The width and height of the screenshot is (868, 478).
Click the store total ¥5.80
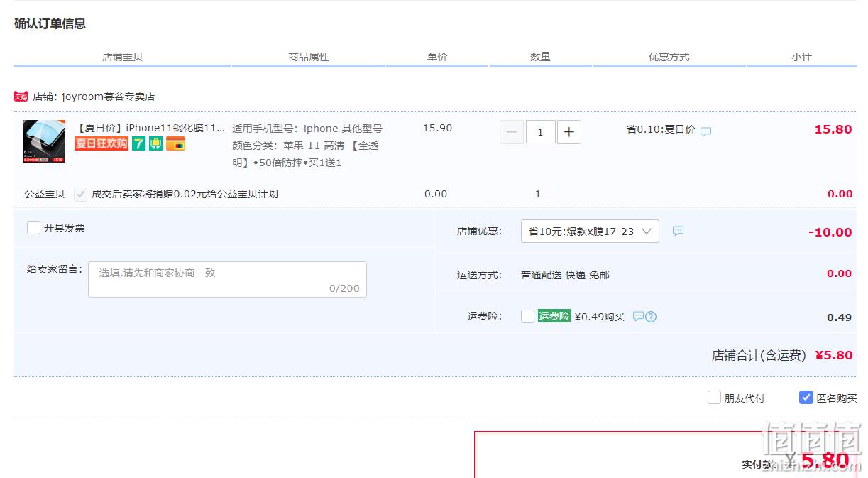tap(834, 355)
